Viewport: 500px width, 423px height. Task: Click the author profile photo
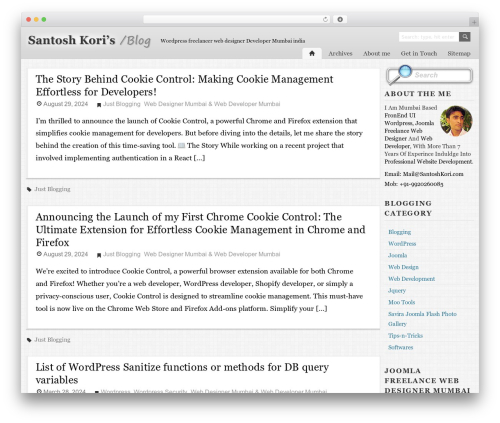[456, 121]
